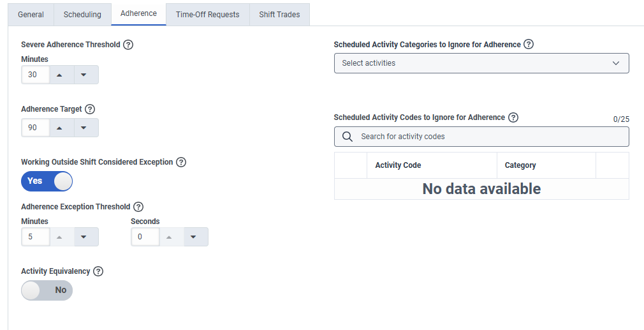Click help icon for Working Outside Shift

pos(181,162)
